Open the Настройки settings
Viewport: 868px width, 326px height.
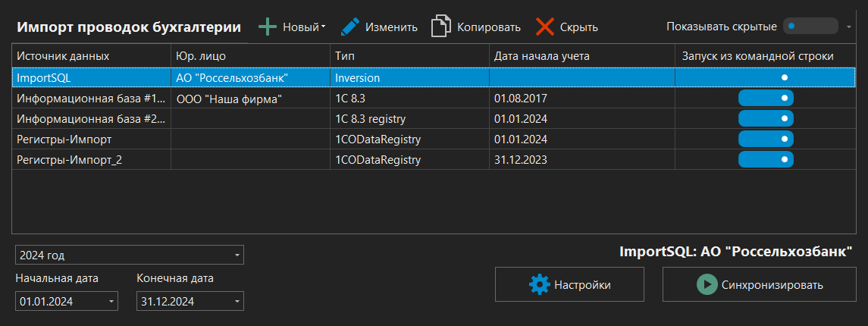[569, 284]
